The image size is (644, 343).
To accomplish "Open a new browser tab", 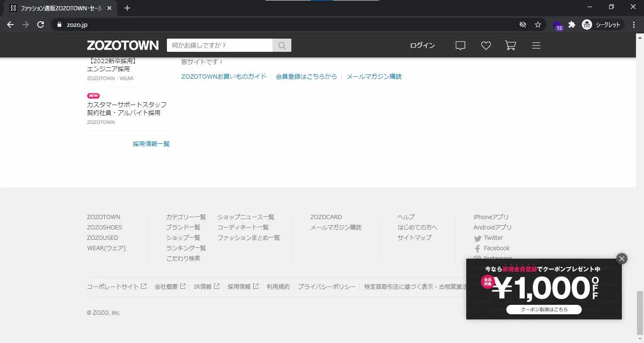I will point(127,8).
